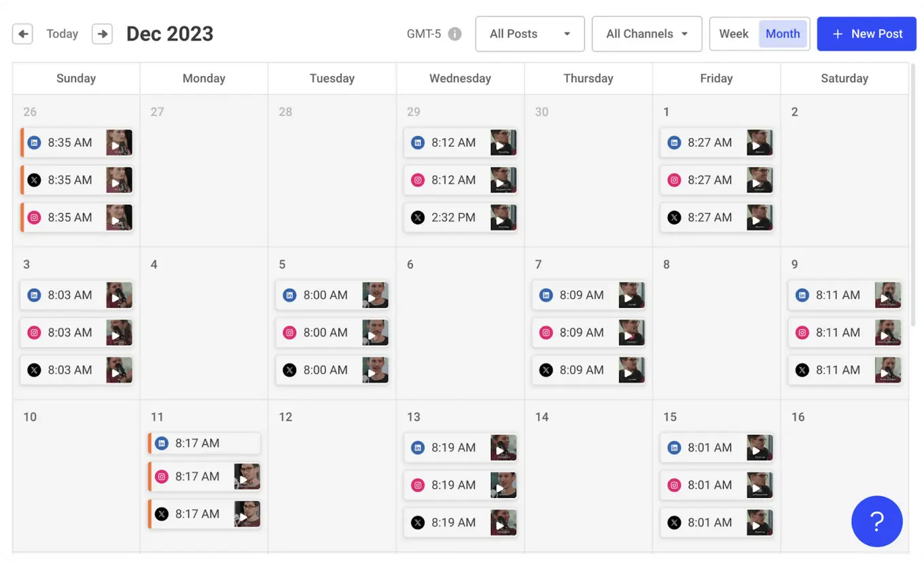Switch to Month view
Screen dimensions: 924x562
pyautogui.click(x=782, y=33)
